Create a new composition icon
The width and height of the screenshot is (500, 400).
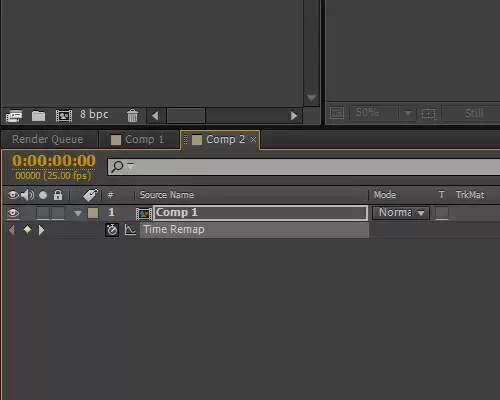click(x=64, y=116)
